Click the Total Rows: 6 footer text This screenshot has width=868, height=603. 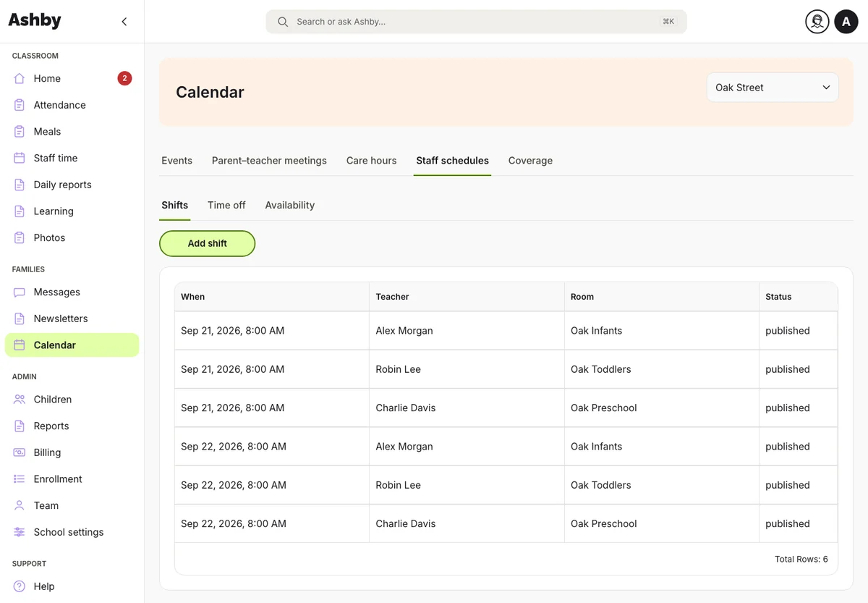click(801, 560)
